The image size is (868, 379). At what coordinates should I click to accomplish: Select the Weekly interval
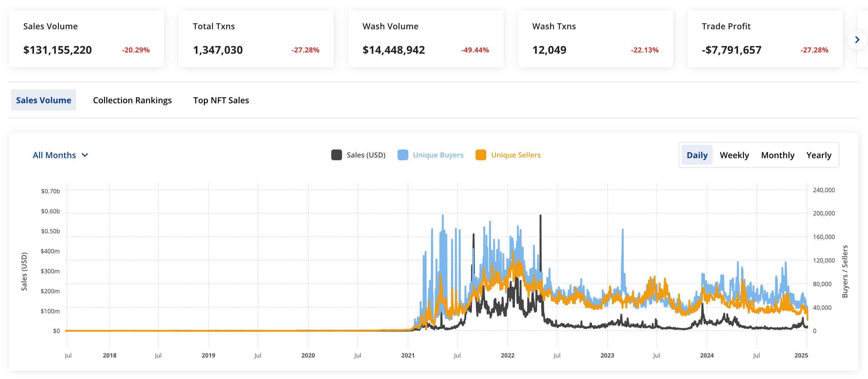click(734, 155)
